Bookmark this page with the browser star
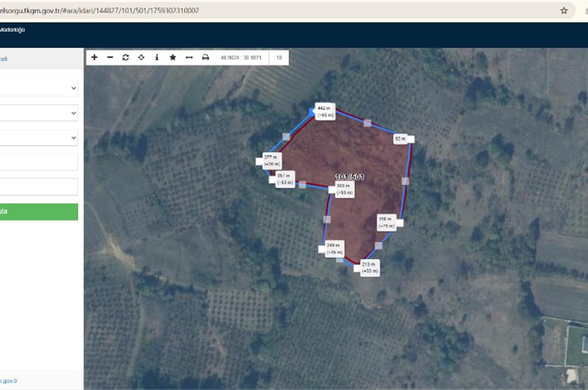Viewport: 588px width, 390px height. point(564,11)
